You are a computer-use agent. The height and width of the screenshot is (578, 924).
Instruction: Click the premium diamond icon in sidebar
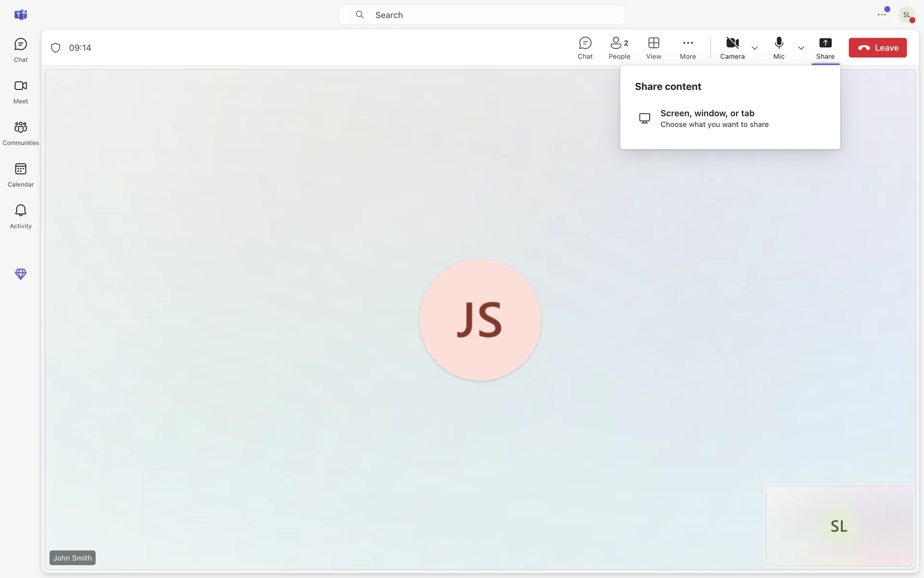click(x=21, y=274)
